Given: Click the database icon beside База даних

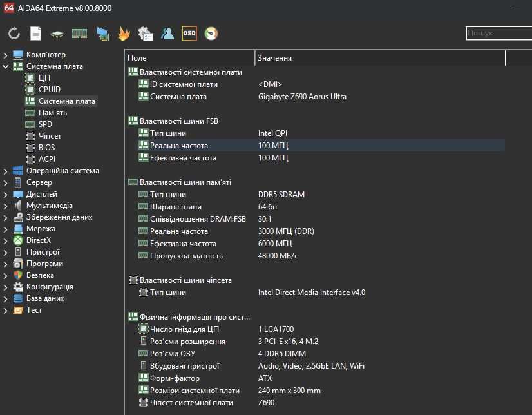Looking at the screenshot, I should click(x=17, y=298).
